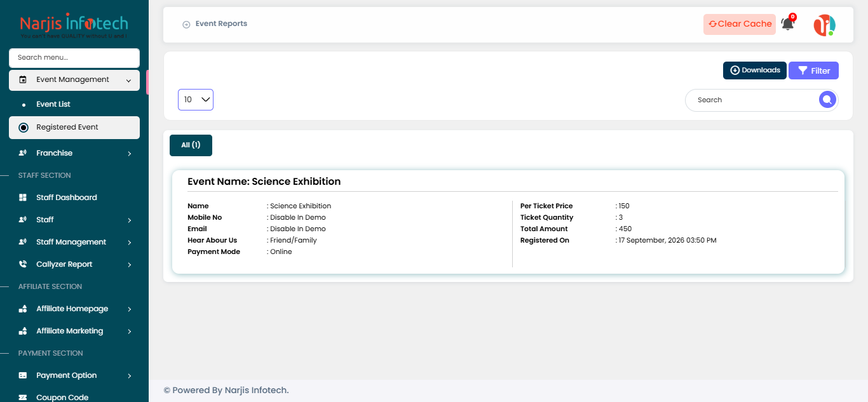
Task: Click the refresh icon in Clear Cache
Action: click(x=712, y=24)
